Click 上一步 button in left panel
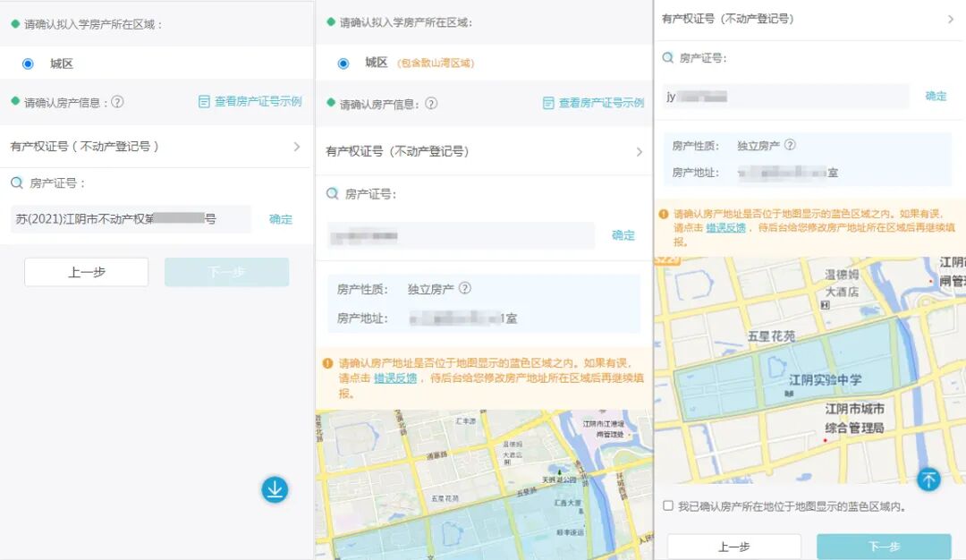The width and height of the screenshot is (966, 560). [x=86, y=272]
